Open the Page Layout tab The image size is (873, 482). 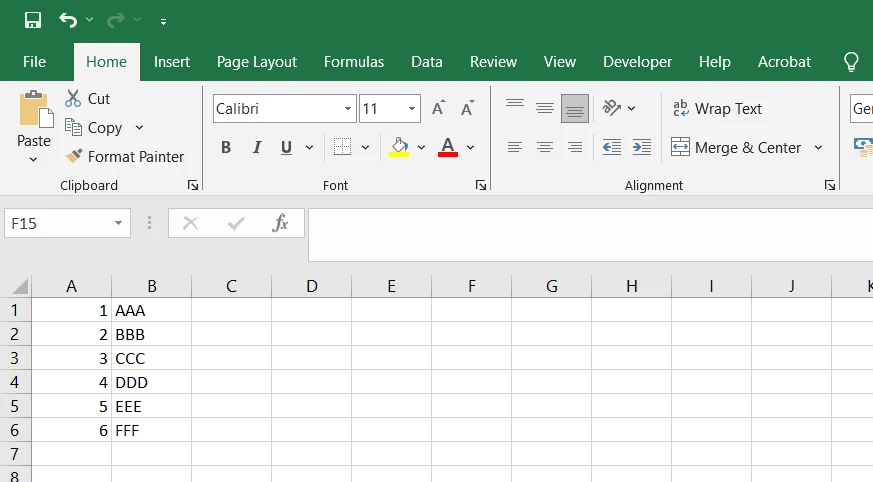[257, 62]
